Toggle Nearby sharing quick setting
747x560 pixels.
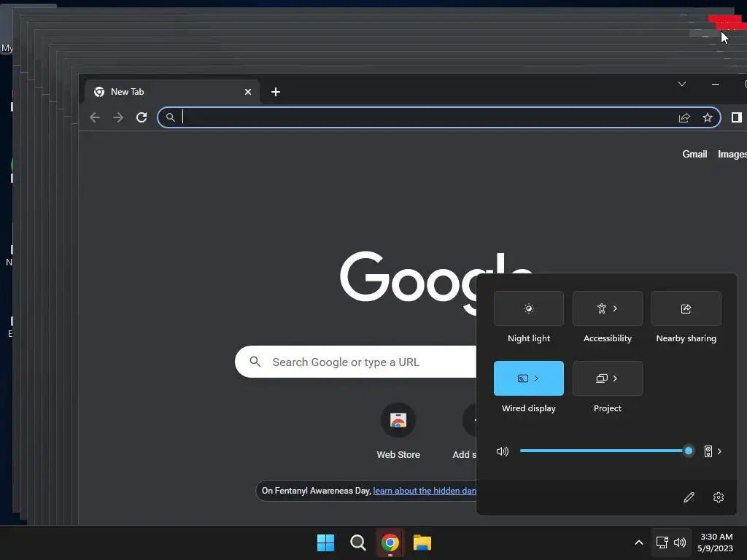(686, 308)
